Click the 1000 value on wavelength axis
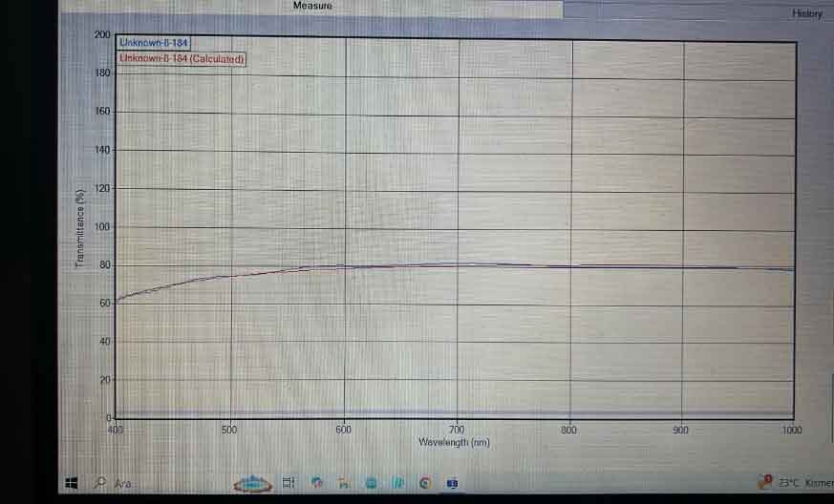 792,430
